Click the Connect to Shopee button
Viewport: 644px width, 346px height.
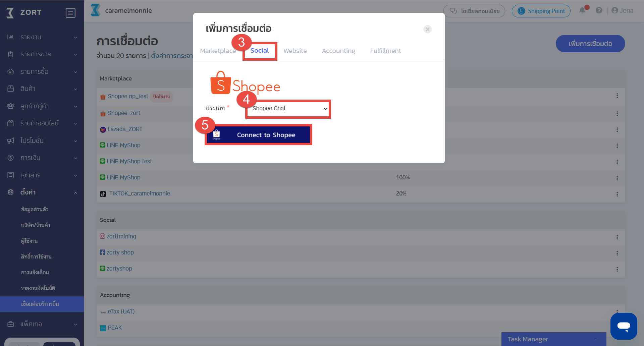click(x=258, y=135)
